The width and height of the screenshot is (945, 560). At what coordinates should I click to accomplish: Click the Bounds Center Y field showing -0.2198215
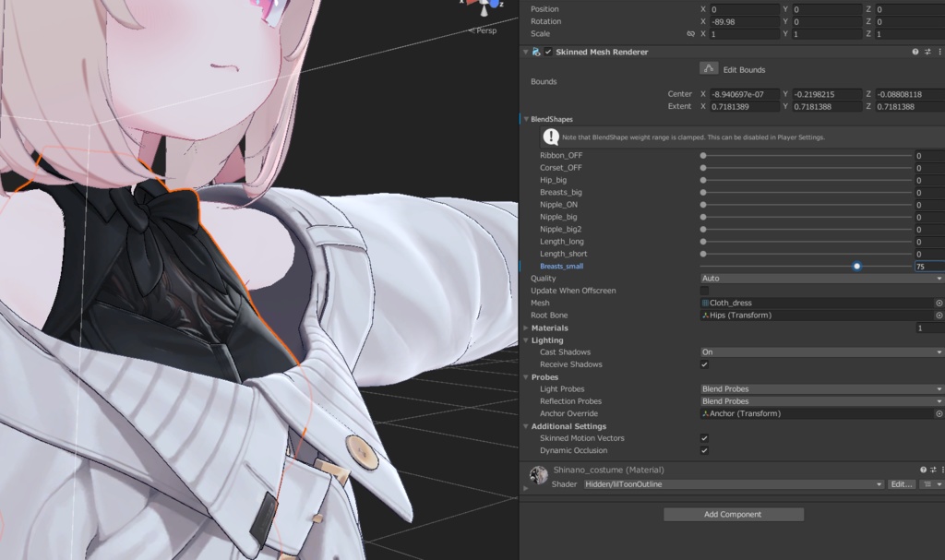point(827,94)
